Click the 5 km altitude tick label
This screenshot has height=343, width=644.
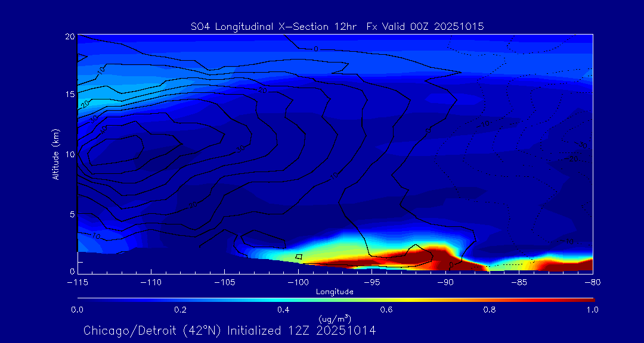[71, 213]
